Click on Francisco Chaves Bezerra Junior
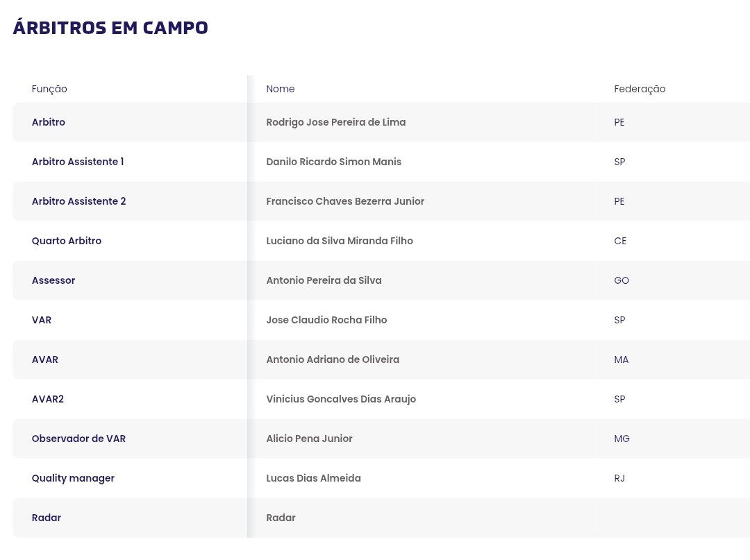Image resolution: width=750 pixels, height=560 pixels. tap(345, 201)
